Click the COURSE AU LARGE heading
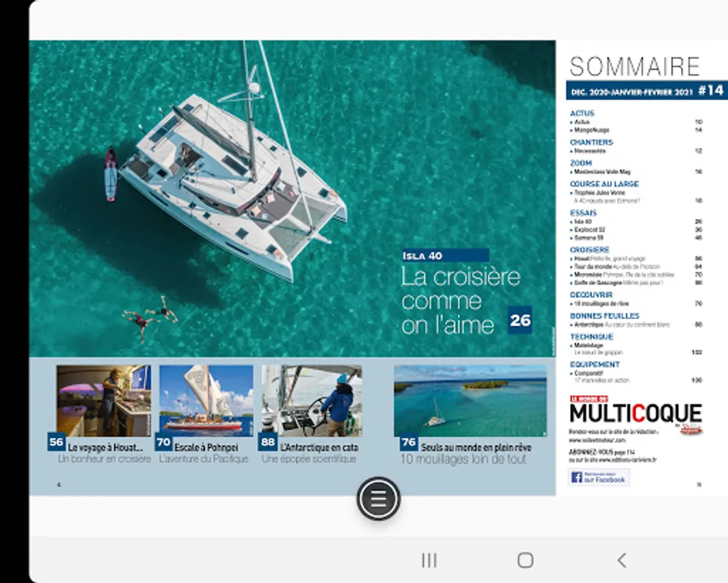The height and width of the screenshot is (583, 728). coord(604,184)
